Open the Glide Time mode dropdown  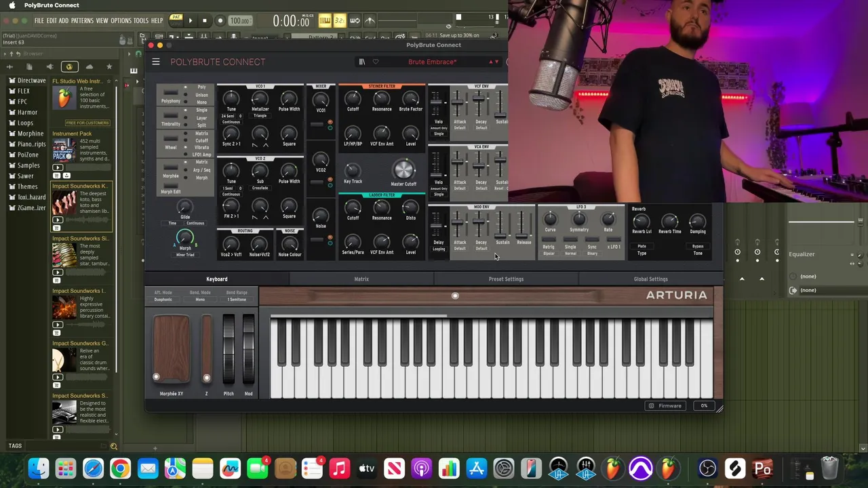pyautogui.click(x=173, y=224)
